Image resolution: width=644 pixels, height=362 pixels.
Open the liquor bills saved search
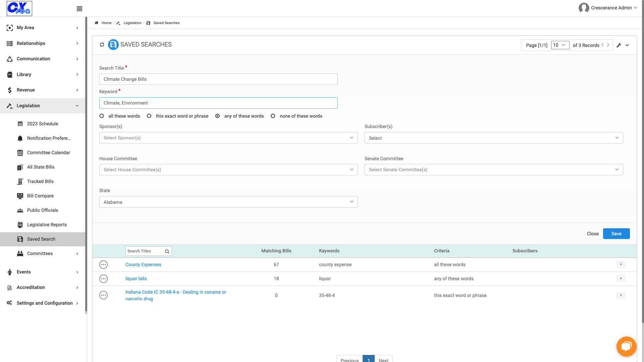(x=136, y=279)
